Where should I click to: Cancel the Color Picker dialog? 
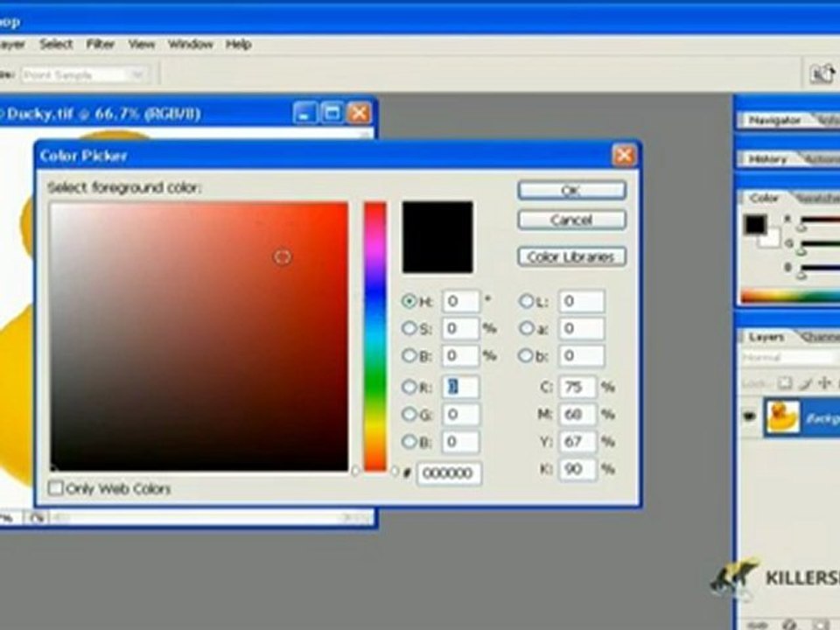[x=571, y=220]
